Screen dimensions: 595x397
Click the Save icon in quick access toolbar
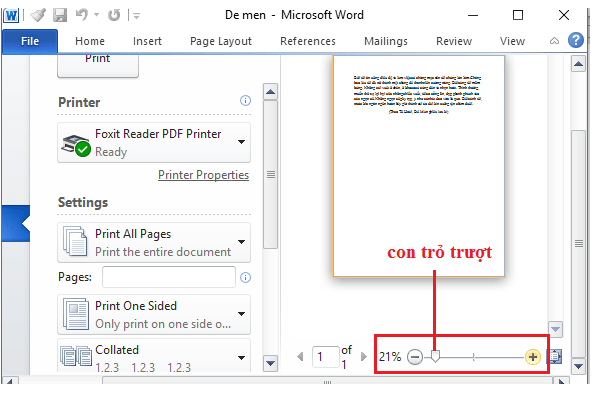point(60,15)
